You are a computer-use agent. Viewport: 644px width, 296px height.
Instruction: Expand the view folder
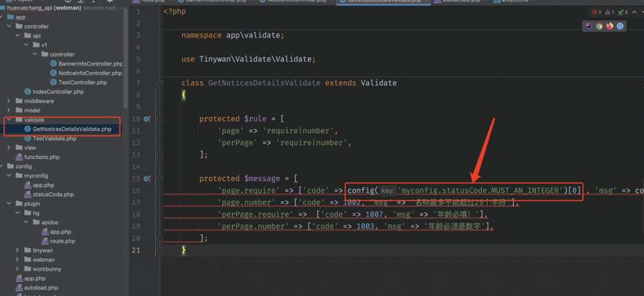coord(9,148)
